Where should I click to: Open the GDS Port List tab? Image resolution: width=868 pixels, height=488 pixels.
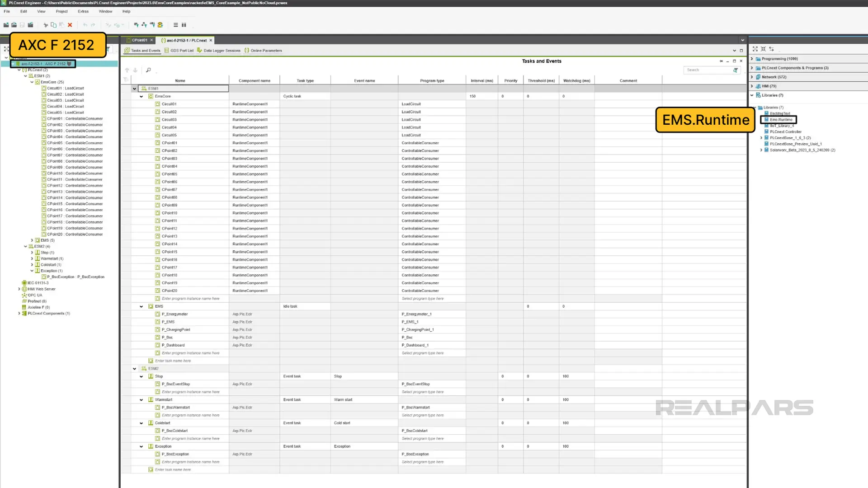[179, 51]
